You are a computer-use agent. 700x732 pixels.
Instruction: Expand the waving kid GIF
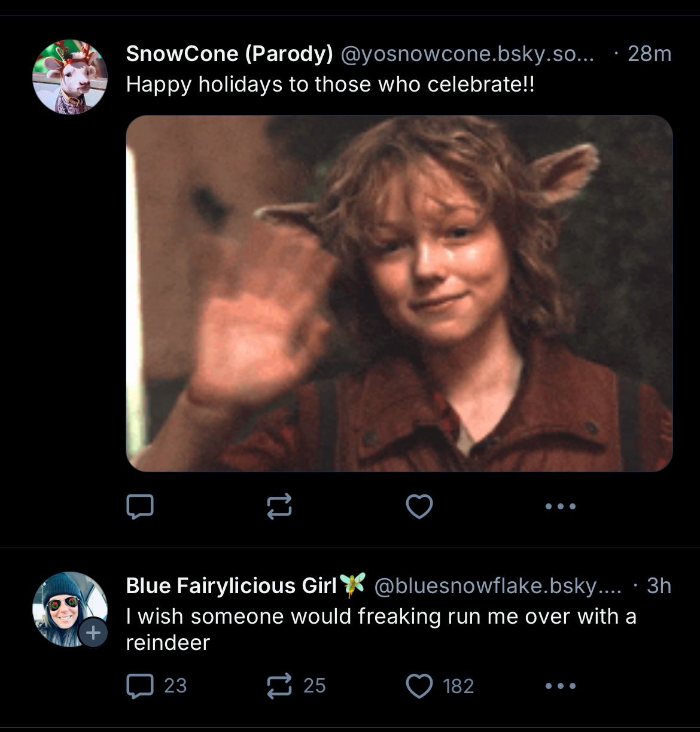point(399,293)
